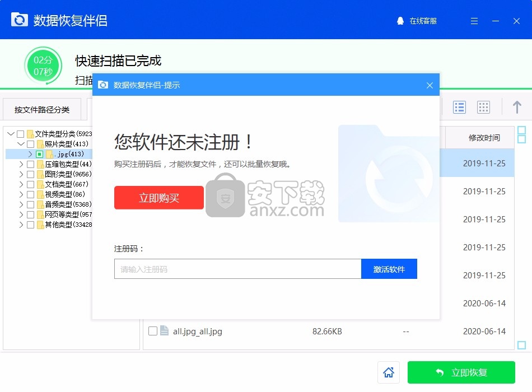The height and width of the screenshot is (392, 532).
Task: Check the 图形类型(9656) checkbox
Action: point(30,175)
